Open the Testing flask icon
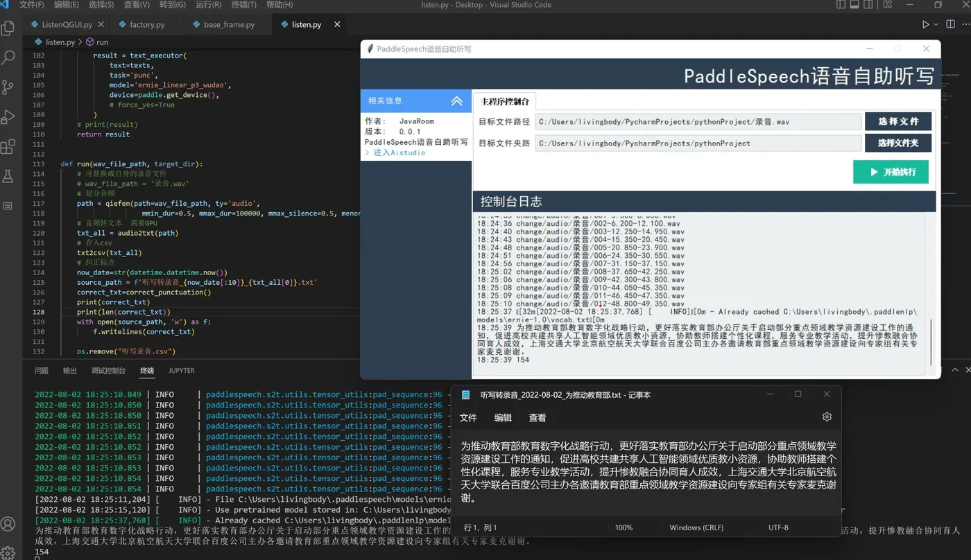971x560 pixels. click(8, 176)
